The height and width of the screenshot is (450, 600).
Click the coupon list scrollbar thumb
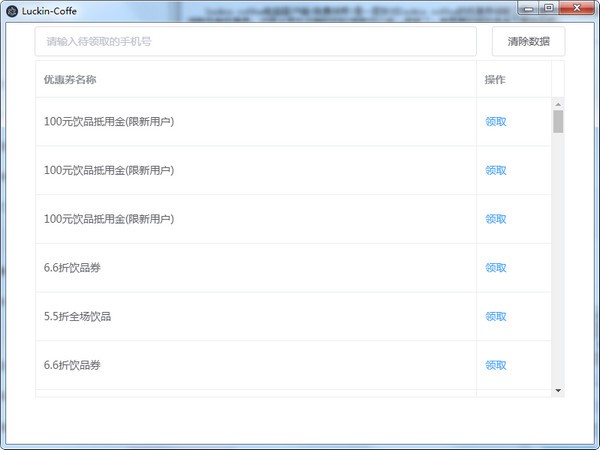[x=558, y=121]
